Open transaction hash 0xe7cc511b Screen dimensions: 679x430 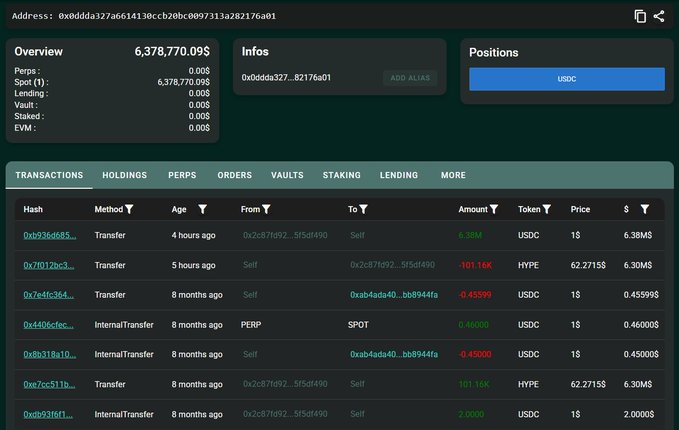coord(49,384)
